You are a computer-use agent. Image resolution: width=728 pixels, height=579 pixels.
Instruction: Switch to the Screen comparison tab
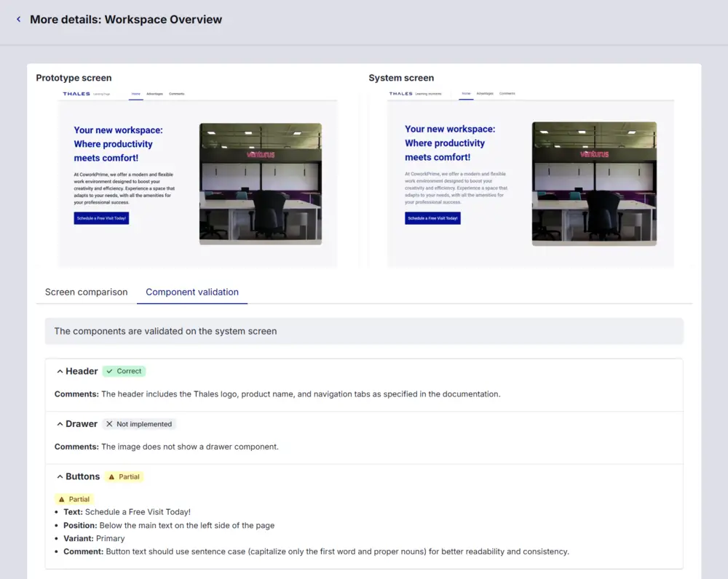[x=87, y=292]
